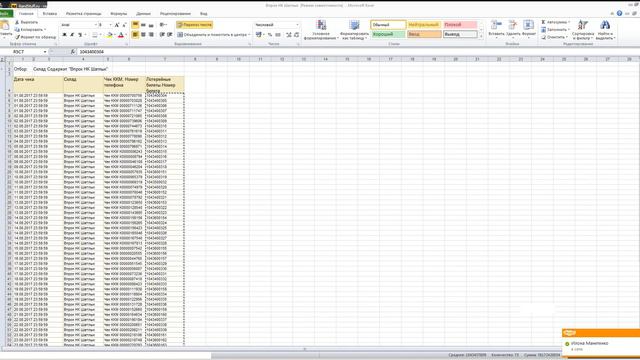Apply the Bad (Плохой) cell style

click(x=460, y=25)
